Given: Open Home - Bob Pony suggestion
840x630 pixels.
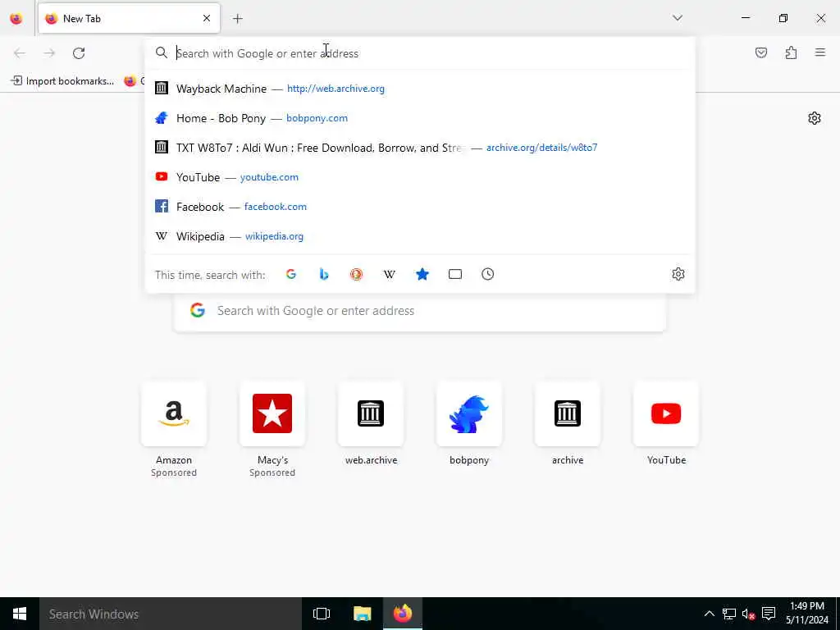Looking at the screenshot, I should pyautogui.click(x=420, y=118).
